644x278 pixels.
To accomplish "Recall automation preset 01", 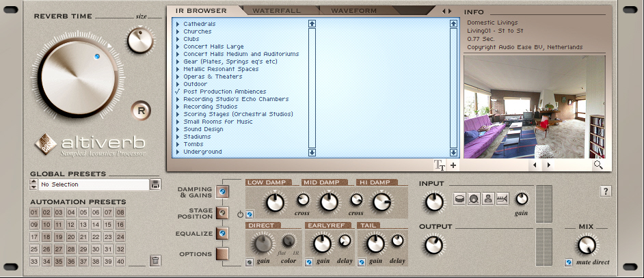I will 34,212.
